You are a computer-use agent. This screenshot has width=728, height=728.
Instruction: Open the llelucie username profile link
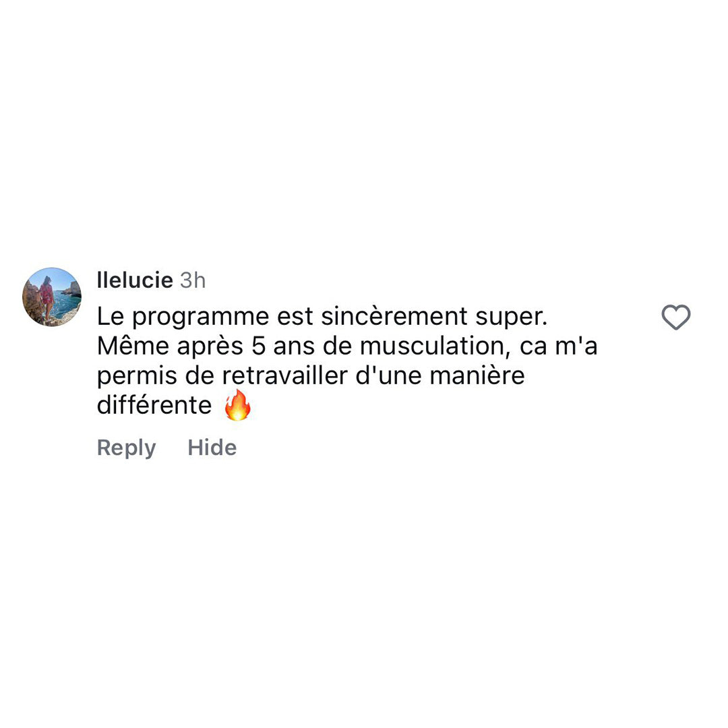pos(135,280)
